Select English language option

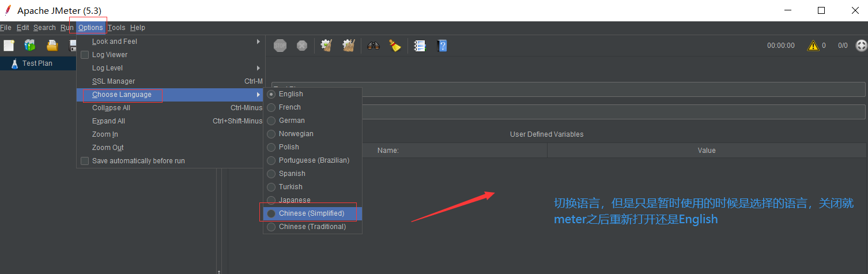point(312,94)
